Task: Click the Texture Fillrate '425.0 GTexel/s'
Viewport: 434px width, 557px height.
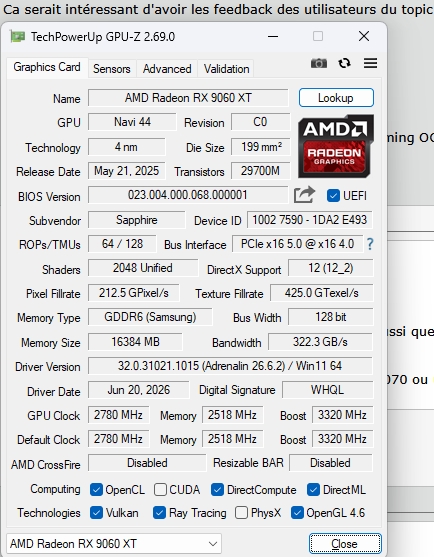Action: [321, 293]
